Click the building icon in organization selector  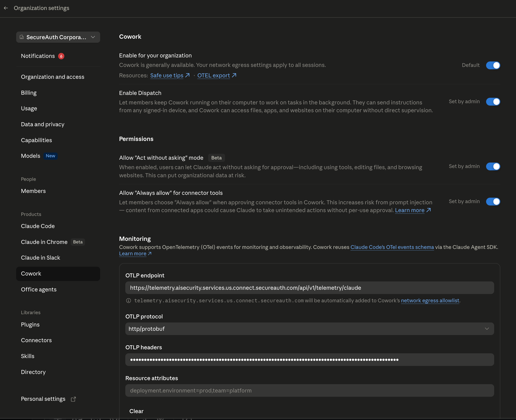(22, 37)
